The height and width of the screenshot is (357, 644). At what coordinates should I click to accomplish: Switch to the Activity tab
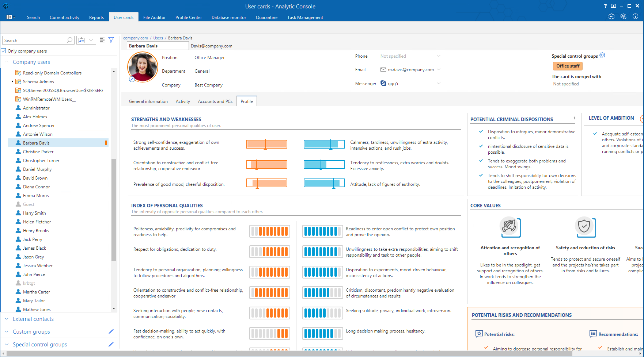tap(183, 101)
